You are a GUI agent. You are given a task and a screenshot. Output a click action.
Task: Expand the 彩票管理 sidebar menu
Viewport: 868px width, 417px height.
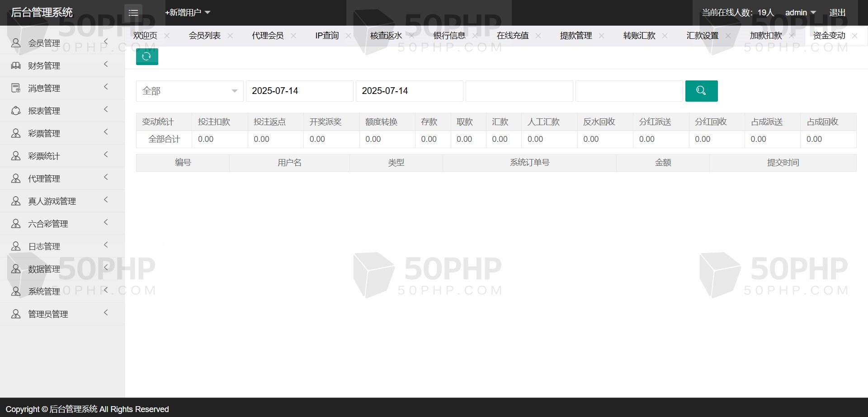pyautogui.click(x=62, y=133)
